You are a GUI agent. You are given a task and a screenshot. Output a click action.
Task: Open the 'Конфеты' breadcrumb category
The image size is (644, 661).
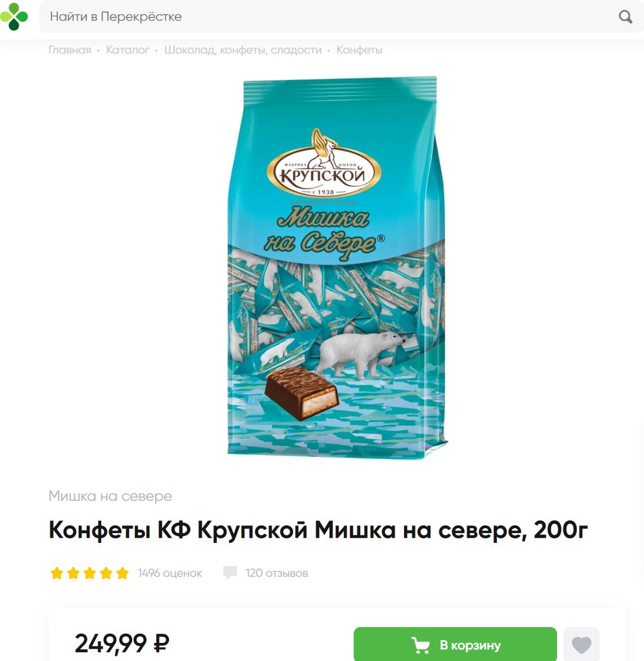(x=359, y=50)
